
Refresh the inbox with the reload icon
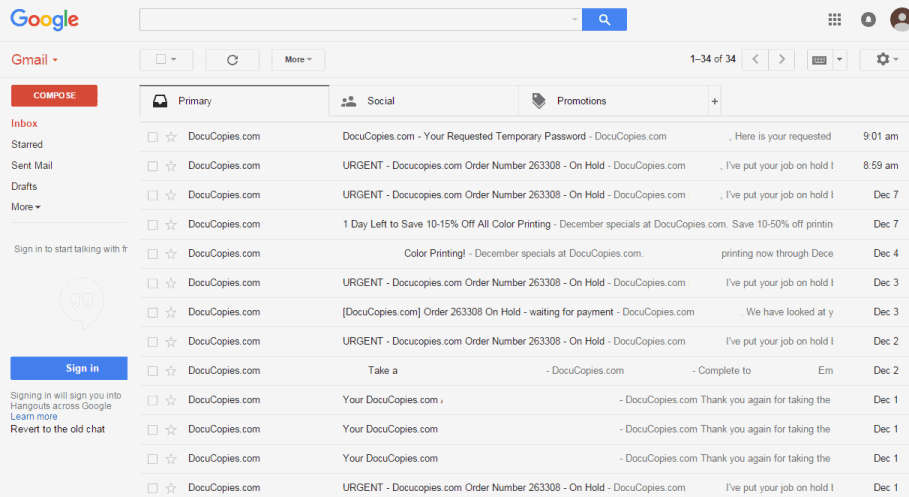click(232, 60)
